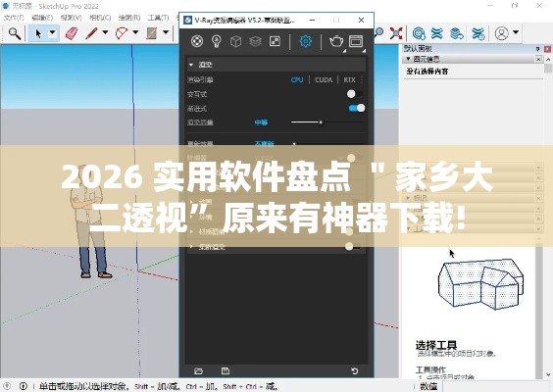Open the Extension Warehouse icon

click(x=436, y=33)
